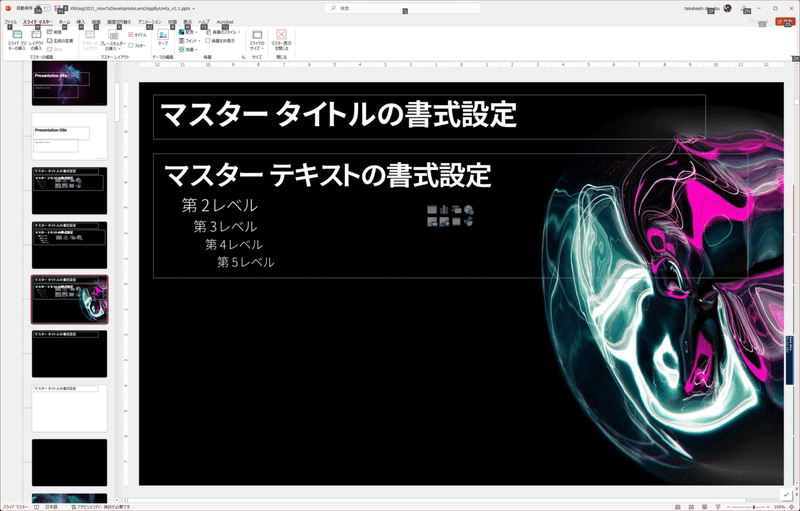Open Slide Size (スライドのサイズ) dropdown
The height and width of the screenshot is (511, 800).
257,40
